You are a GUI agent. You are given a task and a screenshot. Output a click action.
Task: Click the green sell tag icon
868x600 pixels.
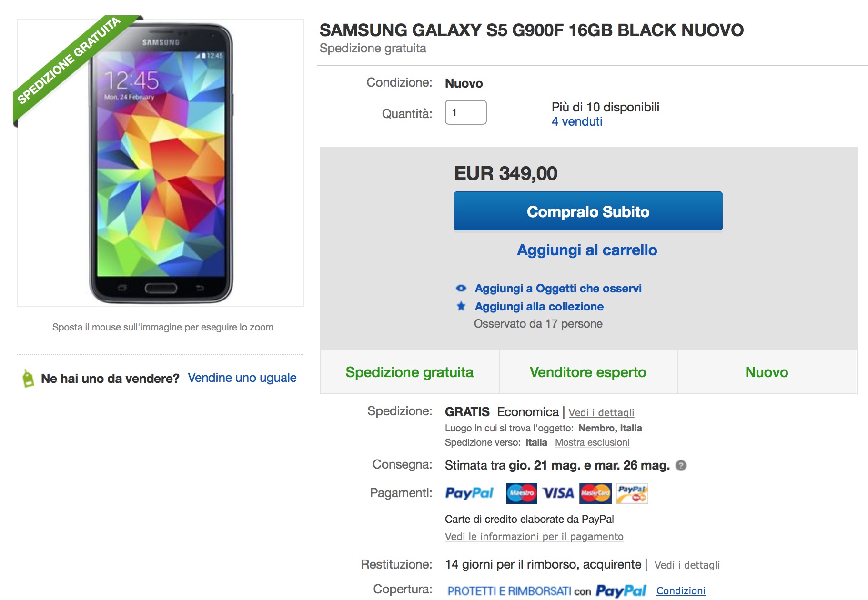pyautogui.click(x=29, y=378)
